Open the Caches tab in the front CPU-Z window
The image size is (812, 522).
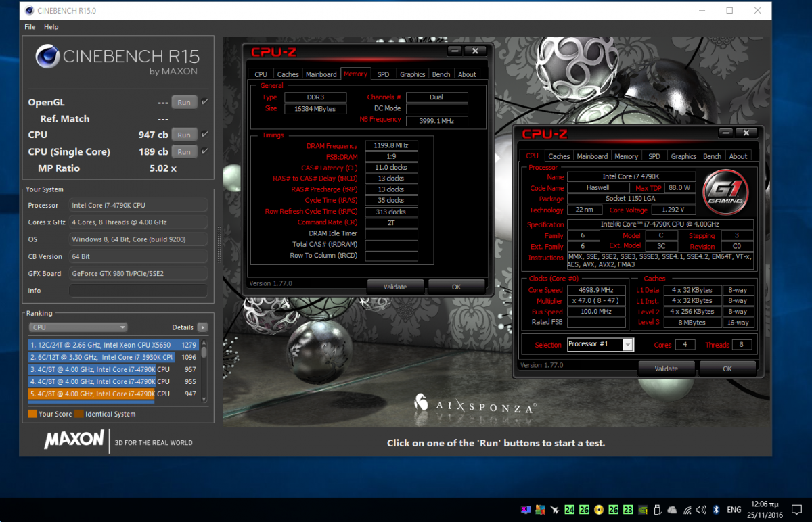click(559, 156)
